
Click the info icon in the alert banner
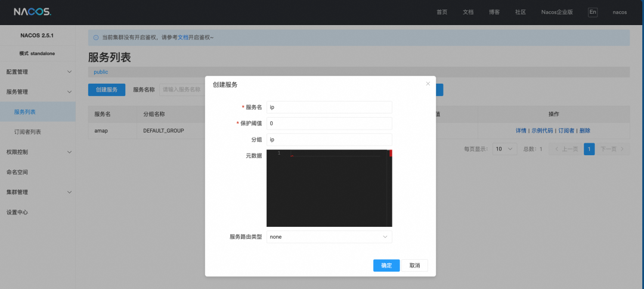[x=95, y=38]
